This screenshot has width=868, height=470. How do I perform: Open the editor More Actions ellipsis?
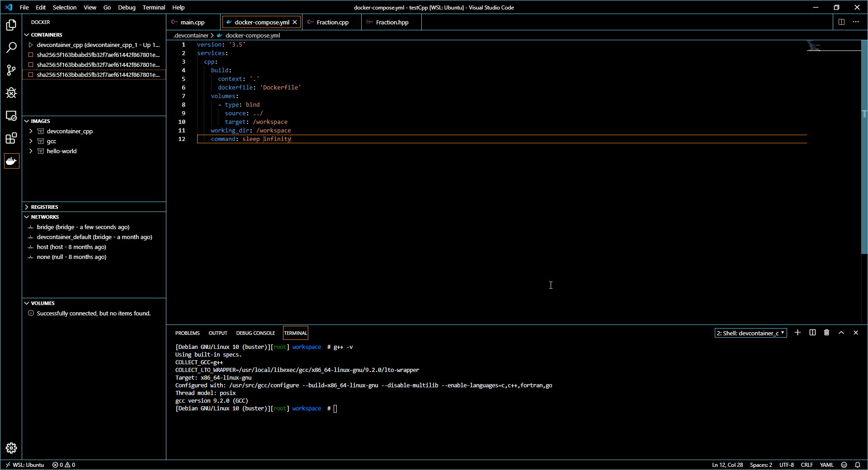point(856,22)
